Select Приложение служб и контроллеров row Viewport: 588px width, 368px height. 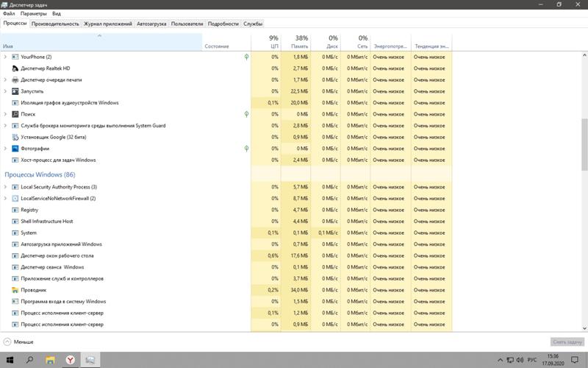pos(226,279)
